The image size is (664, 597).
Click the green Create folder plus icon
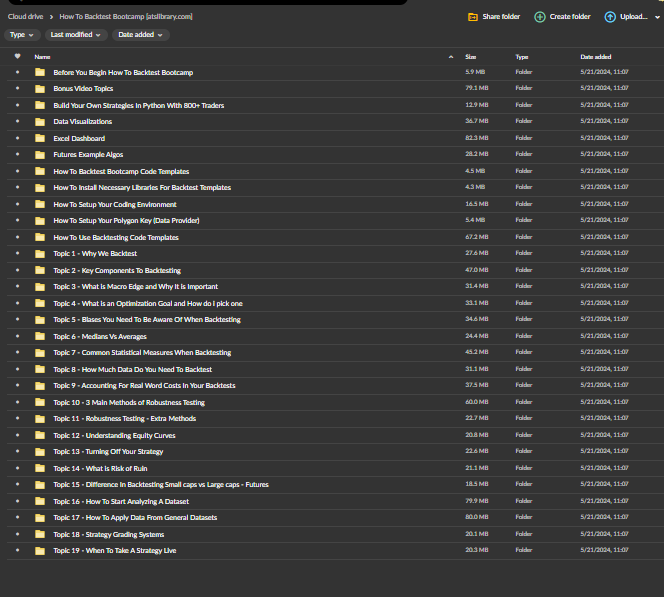point(540,17)
